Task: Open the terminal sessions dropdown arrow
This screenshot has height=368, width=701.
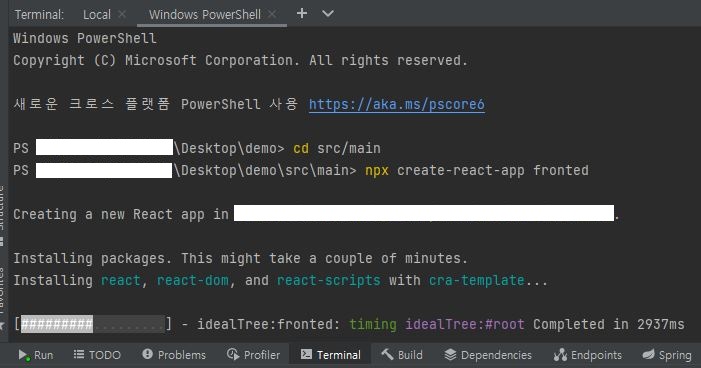Action: coord(328,14)
